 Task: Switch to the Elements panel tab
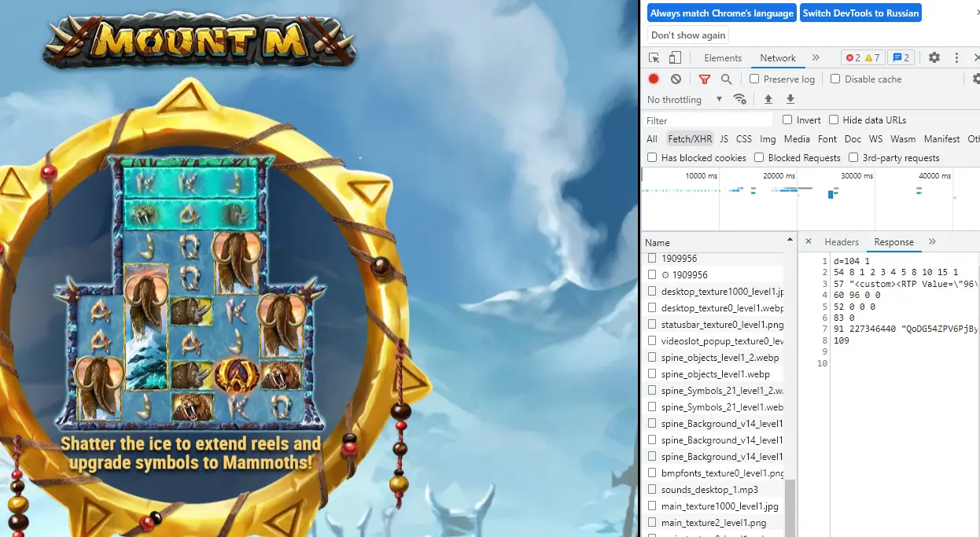pos(723,58)
